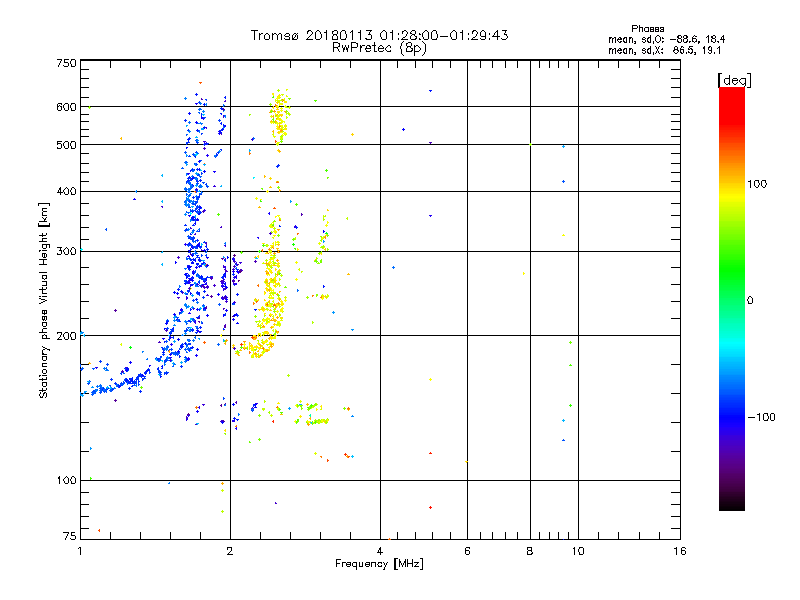
Task: Click the x-axis tick label '6'
Action: (467, 551)
